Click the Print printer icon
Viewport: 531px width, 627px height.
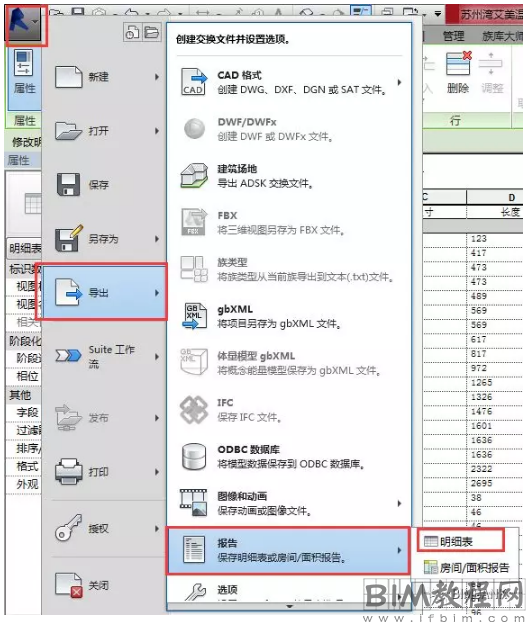[x=69, y=471]
